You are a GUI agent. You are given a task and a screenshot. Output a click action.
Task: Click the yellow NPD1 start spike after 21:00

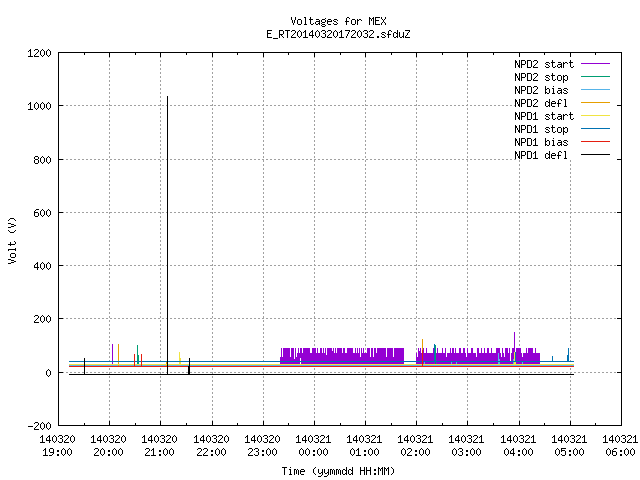[180, 358]
